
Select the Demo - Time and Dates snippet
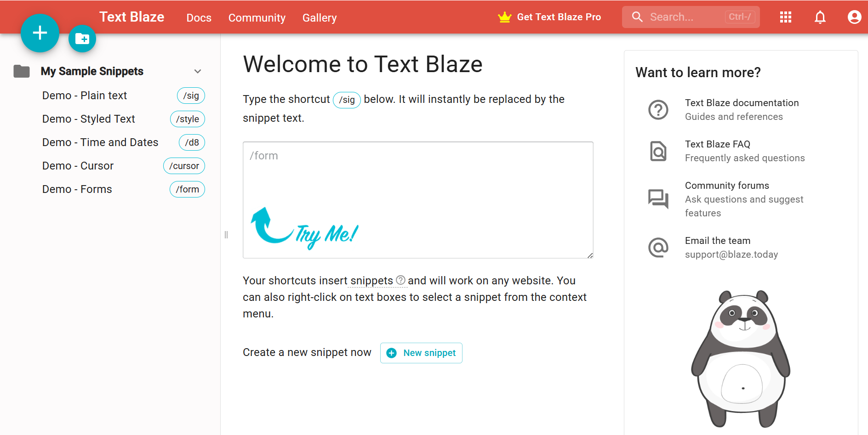point(100,142)
